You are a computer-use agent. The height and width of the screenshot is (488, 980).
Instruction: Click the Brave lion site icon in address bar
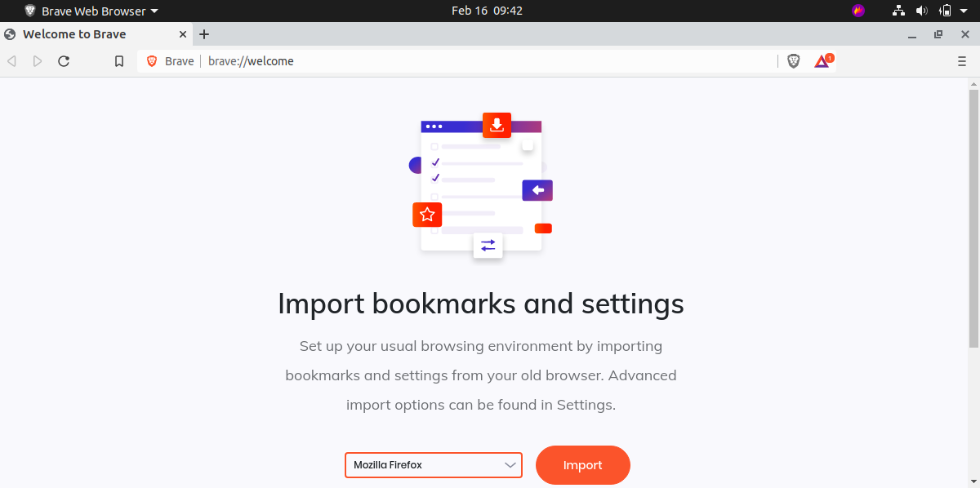tap(151, 61)
